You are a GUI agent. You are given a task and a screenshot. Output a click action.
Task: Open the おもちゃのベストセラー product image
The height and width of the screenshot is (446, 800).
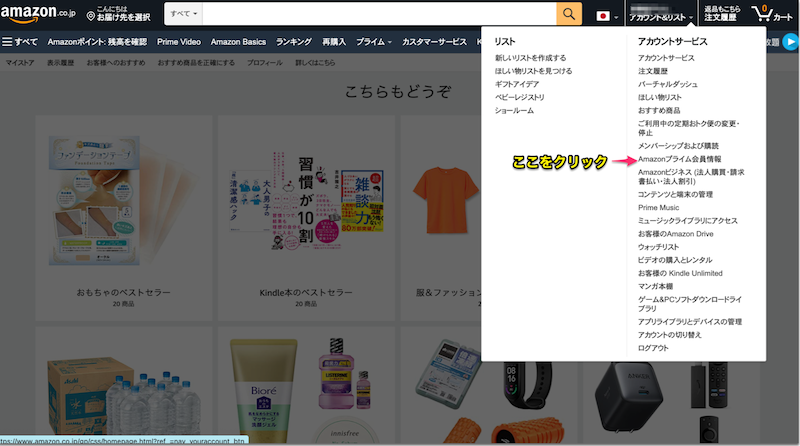[x=123, y=200]
